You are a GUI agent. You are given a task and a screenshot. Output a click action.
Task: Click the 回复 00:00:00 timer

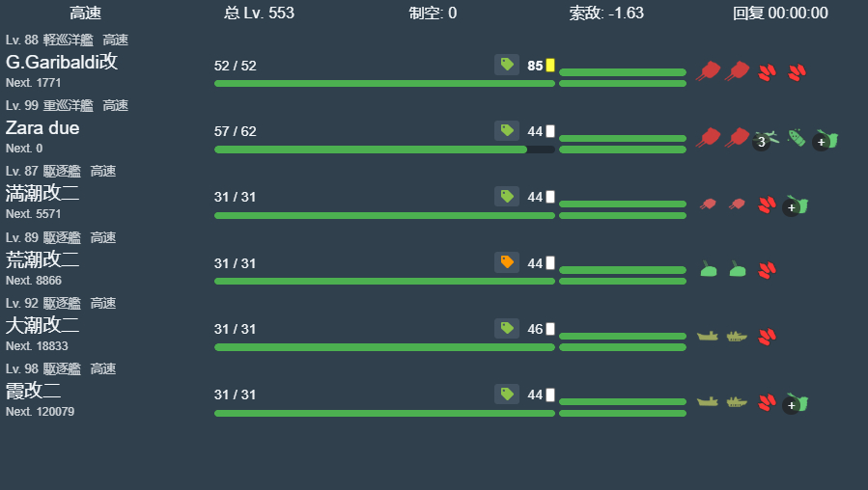click(x=780, y=13)
